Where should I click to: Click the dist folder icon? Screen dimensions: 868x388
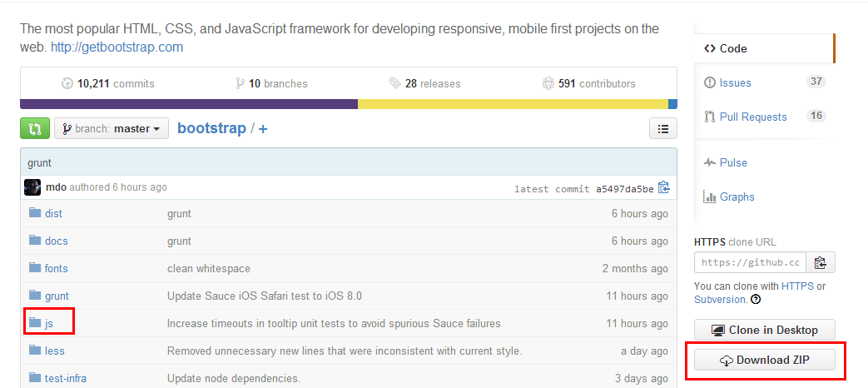click(36, 212)
